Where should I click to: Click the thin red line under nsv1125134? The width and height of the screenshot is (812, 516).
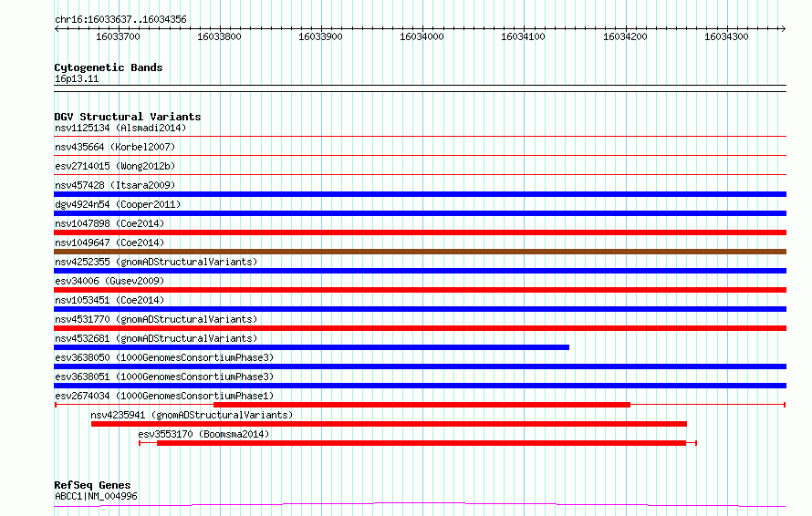(420, 137)
